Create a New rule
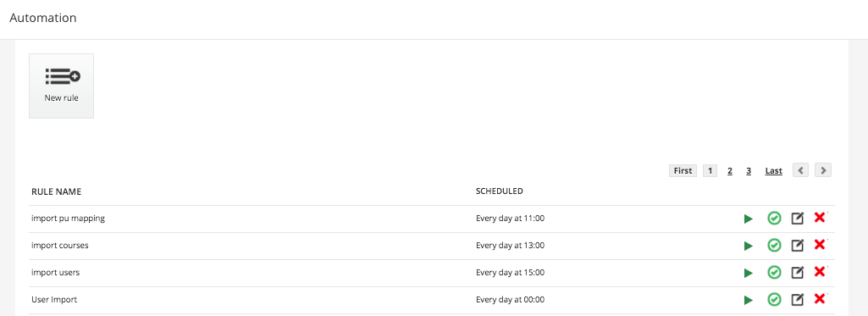Screen dimensions: 868x316 62,86
